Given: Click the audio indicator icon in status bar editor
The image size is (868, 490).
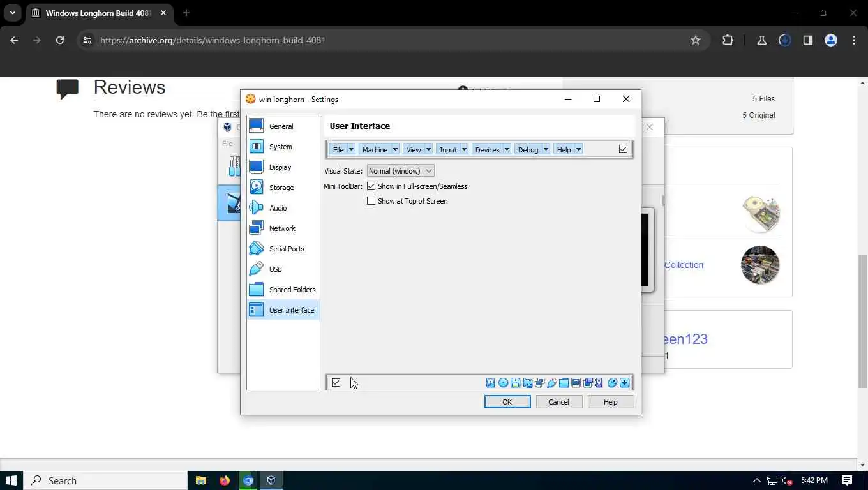Looking at the screenshot, I should [x=527, y=383].
